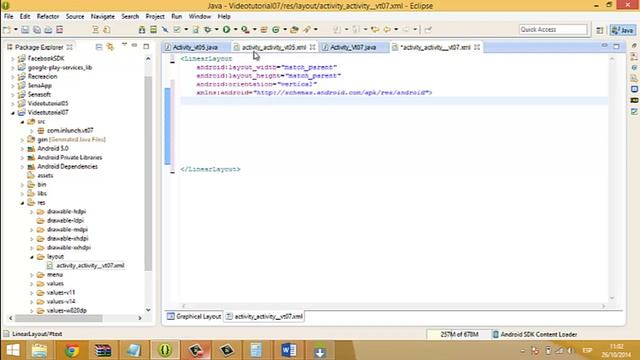The image size is (640, 360).
Task: Select the assets folder
Action: tap(45, 176)
